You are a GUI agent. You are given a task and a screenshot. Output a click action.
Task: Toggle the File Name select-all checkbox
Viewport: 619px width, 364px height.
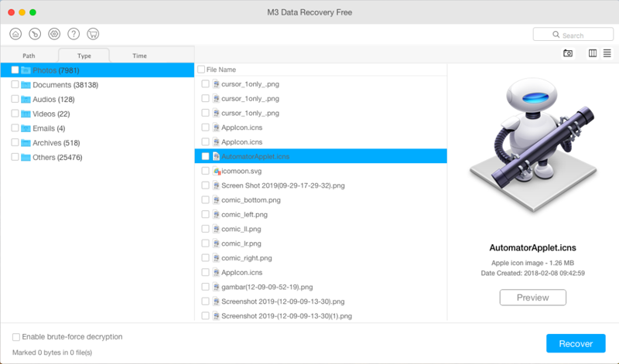(x=201, y=70)
